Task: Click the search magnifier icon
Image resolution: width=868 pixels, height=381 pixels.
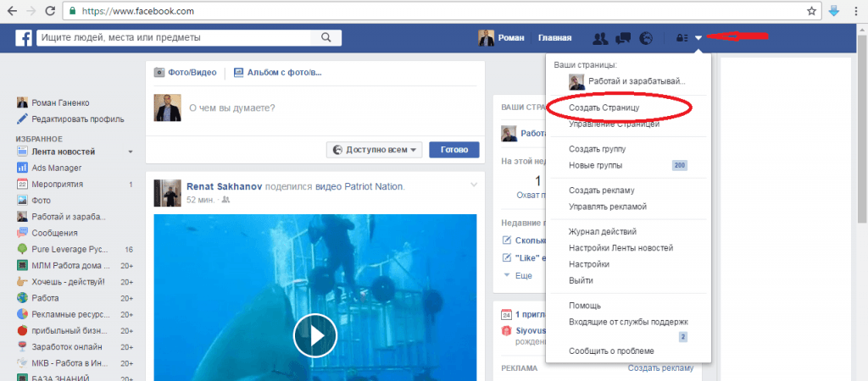Action: pyautogui.click(x=326, y=37)
